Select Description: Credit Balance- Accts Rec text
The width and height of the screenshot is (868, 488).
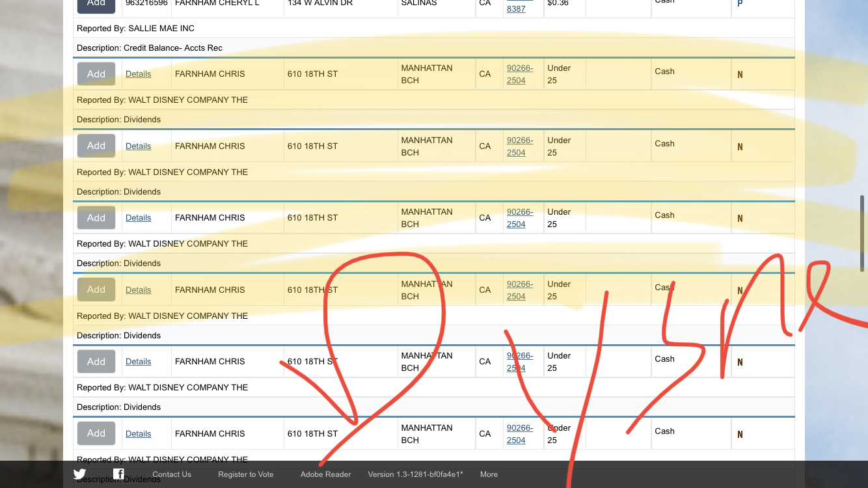tap(150, 47)
